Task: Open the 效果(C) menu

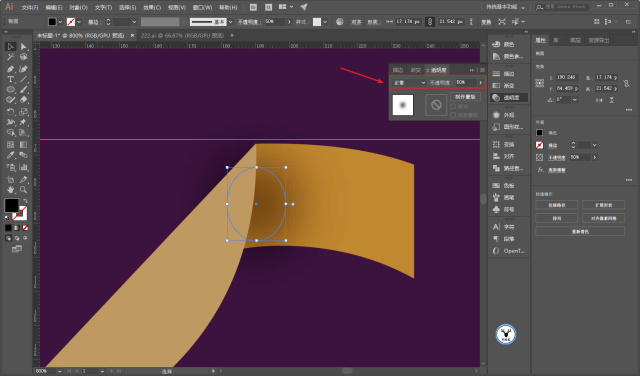Action: pyautogui.click(x=152, y=7)
